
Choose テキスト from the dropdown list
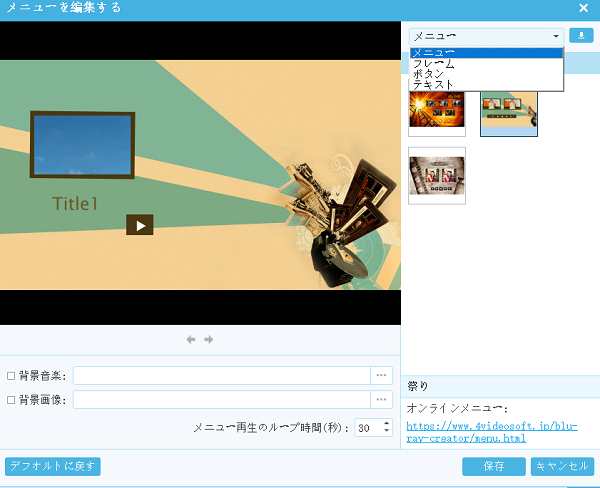(x=434, y=85)
